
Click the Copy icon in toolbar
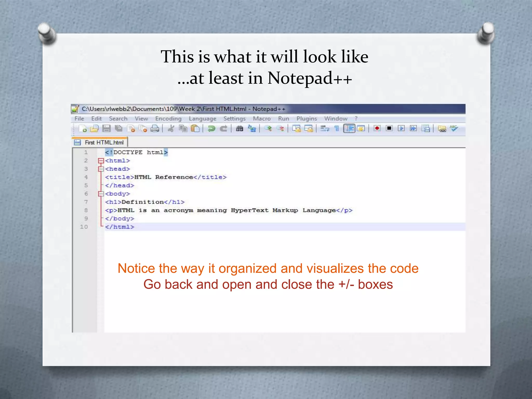click(x=183, y=128)
